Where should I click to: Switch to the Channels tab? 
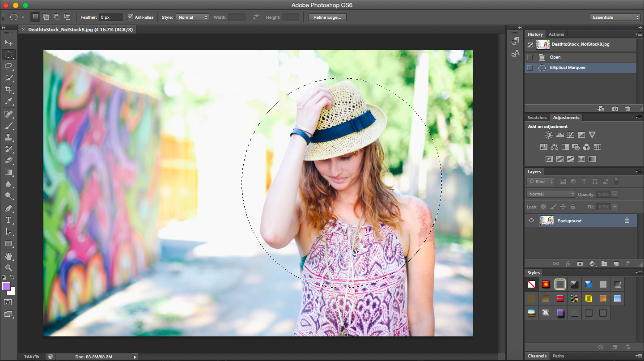(x=537, y=356)
